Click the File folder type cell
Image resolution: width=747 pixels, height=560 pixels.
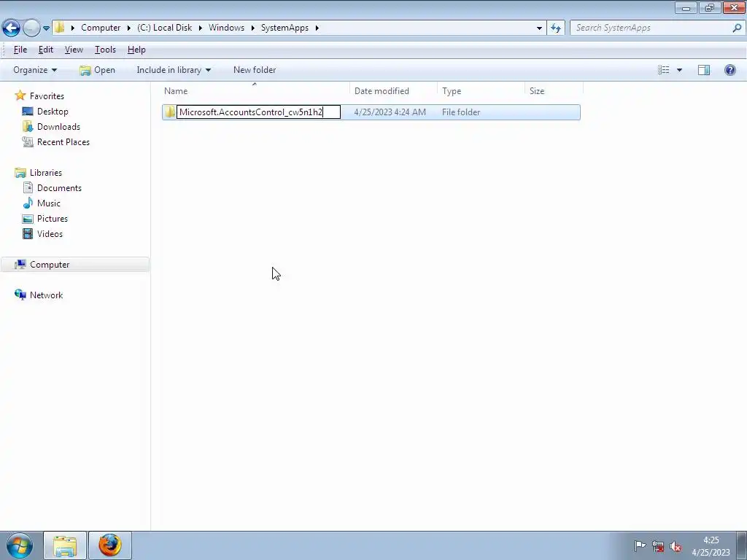[x=461, y=112]
